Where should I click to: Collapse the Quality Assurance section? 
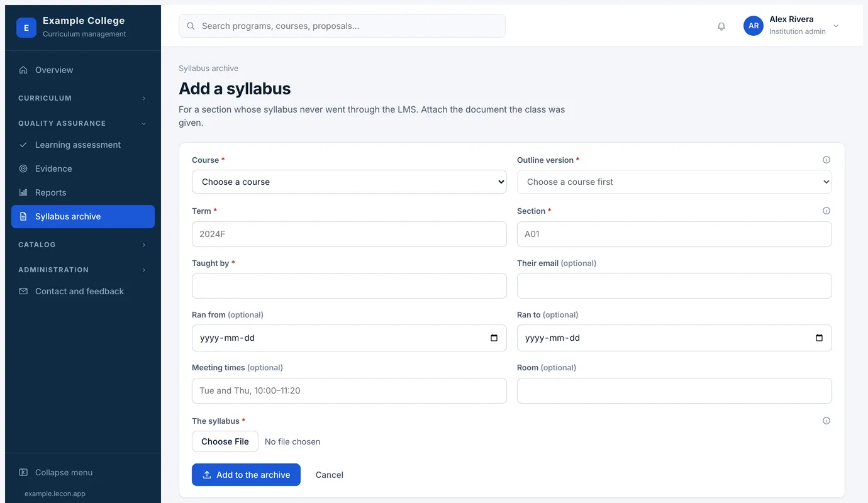tap(82, 123)
